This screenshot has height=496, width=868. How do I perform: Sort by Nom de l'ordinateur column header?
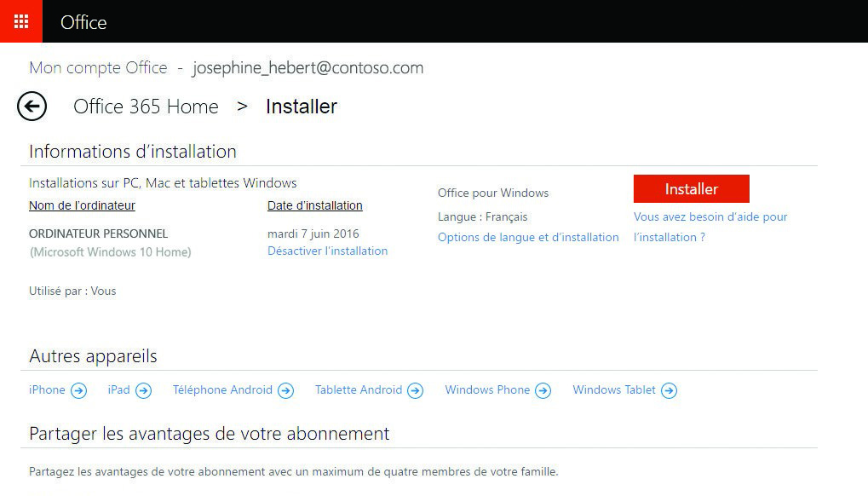tap(82, 205)
